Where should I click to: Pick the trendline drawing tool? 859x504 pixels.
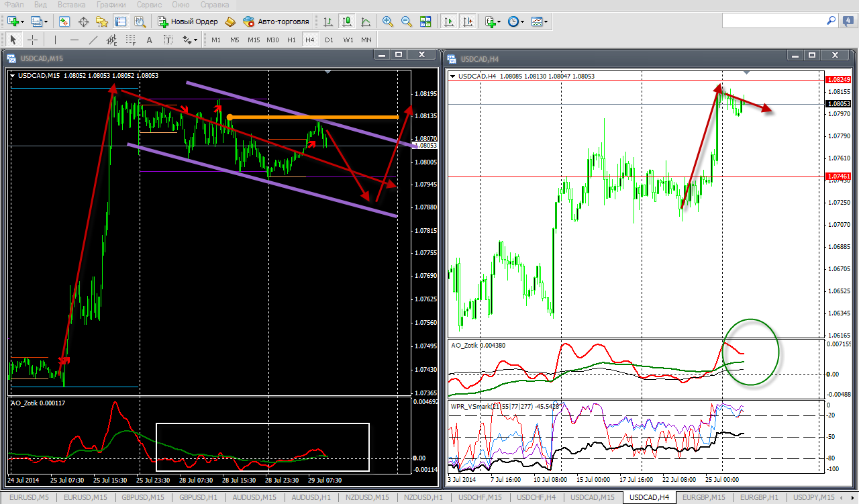[93, 40]
